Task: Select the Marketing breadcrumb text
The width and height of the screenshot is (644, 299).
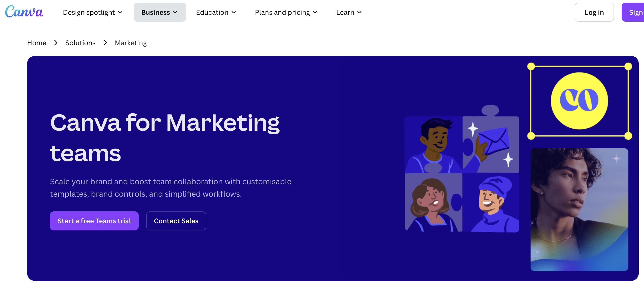Action: coord(131,43)
